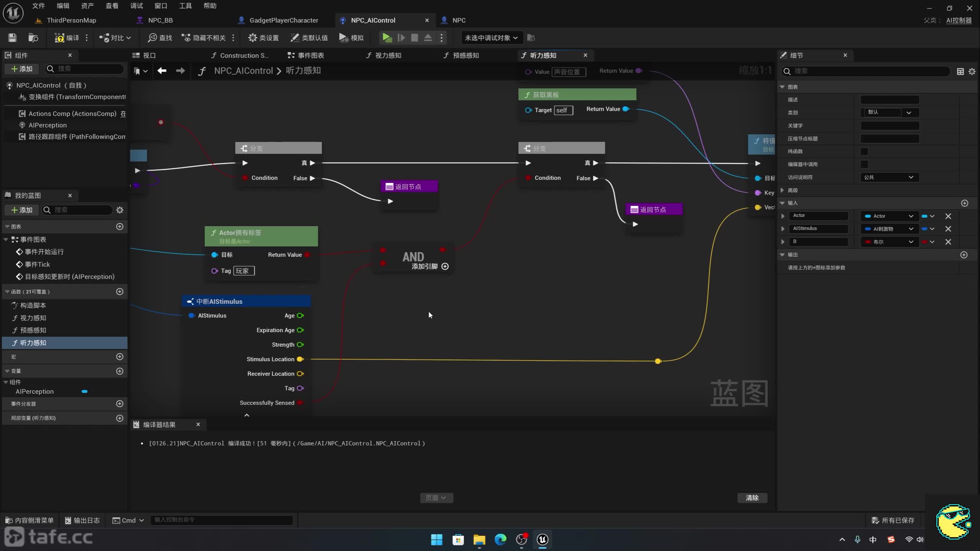This screenshot has width=980, height=551.
Task: Add a new graph with plus icon
Action: coord(120,227)
